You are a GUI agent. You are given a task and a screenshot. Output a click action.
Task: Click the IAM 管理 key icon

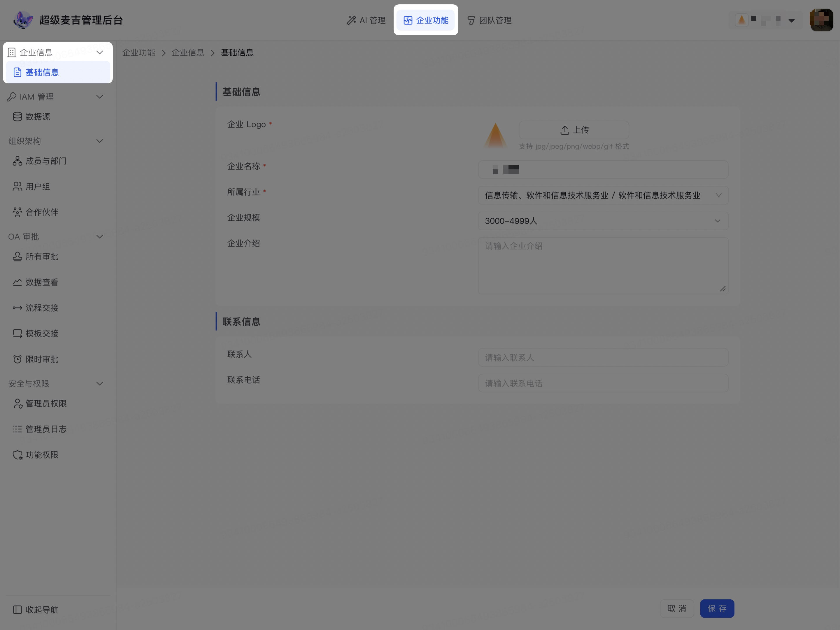tap(12, 97)
